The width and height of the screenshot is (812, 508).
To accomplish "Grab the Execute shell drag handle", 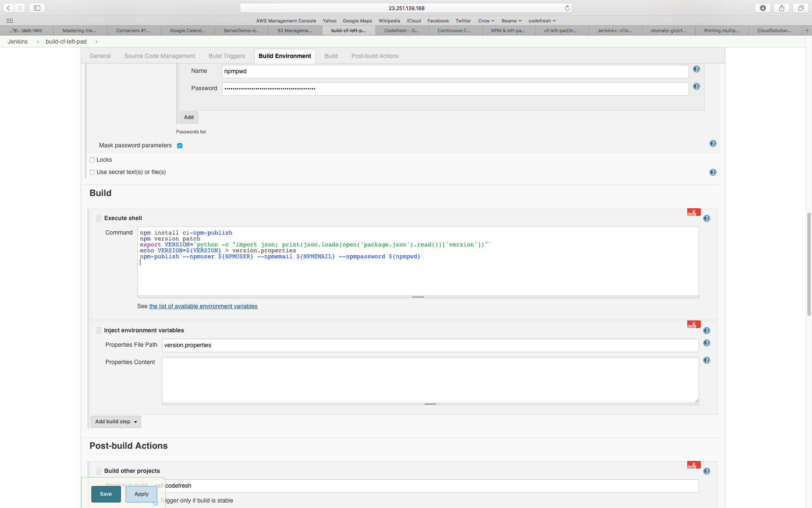I will 99,218.
